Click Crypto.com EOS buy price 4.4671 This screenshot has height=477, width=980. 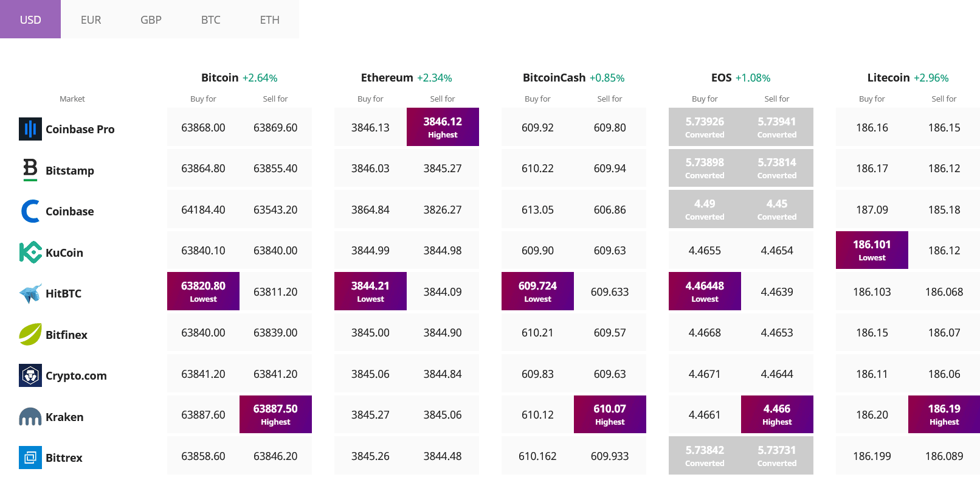pyautogui.click(x=705, y=374)
